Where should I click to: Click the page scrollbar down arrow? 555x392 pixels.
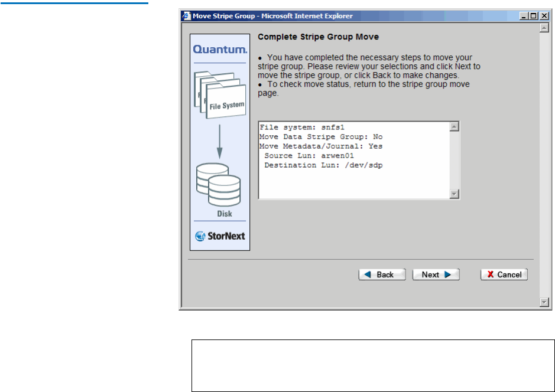point(544,302)
